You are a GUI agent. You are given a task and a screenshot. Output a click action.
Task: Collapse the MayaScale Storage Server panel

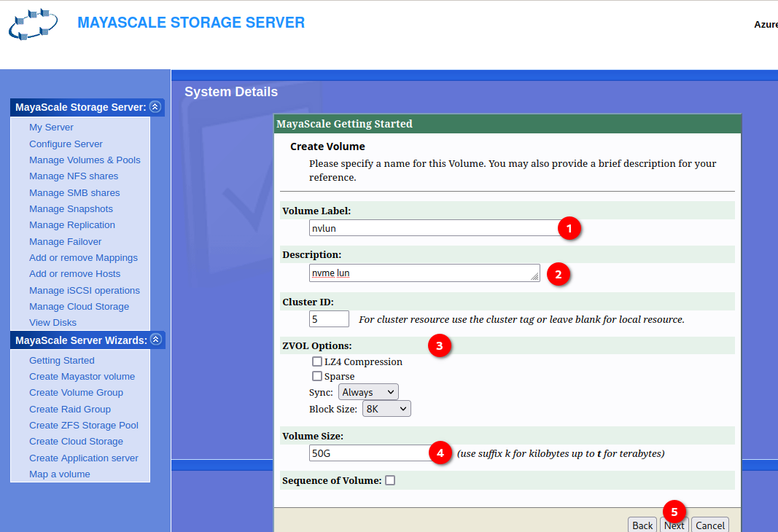[155, 107]
